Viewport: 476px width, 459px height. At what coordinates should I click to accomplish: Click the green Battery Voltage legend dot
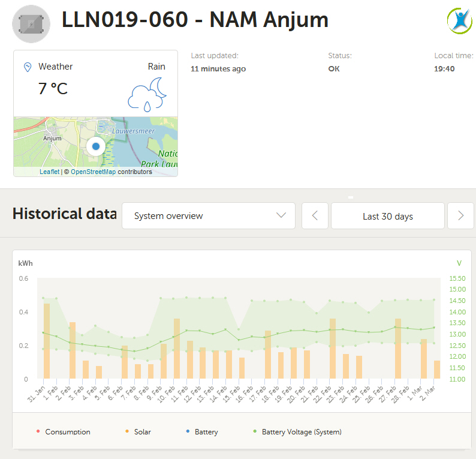[255, 431]
